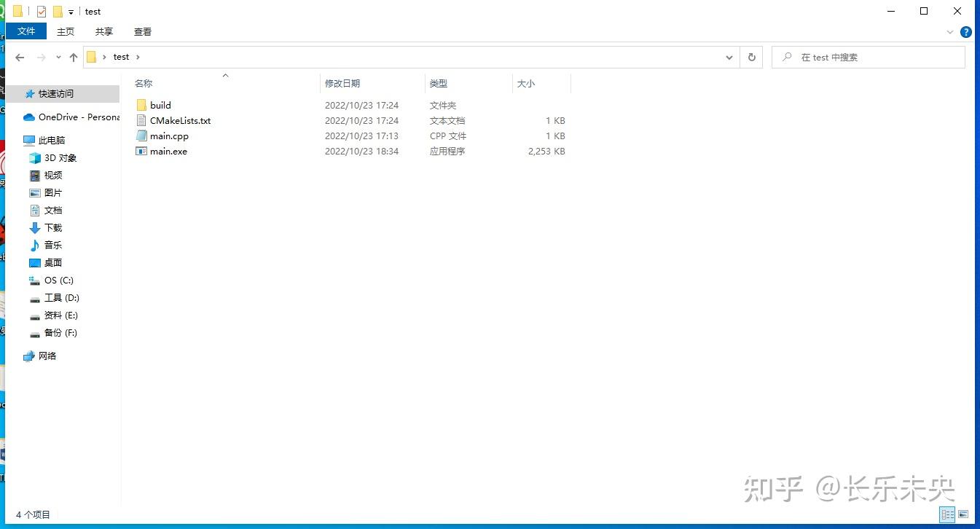Open the build folder

pyautogui.click(x=161, y=105)
